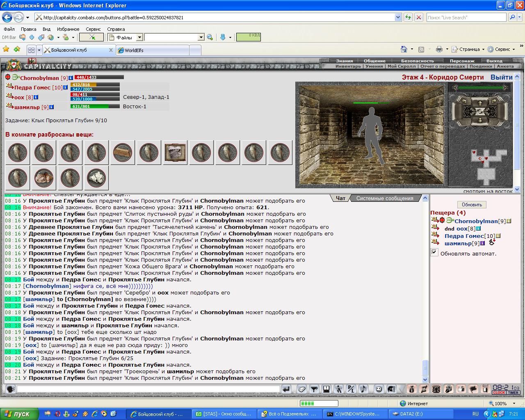
Task: Open the Файлы dropdown in DM Bar
Action: [139, 37]
